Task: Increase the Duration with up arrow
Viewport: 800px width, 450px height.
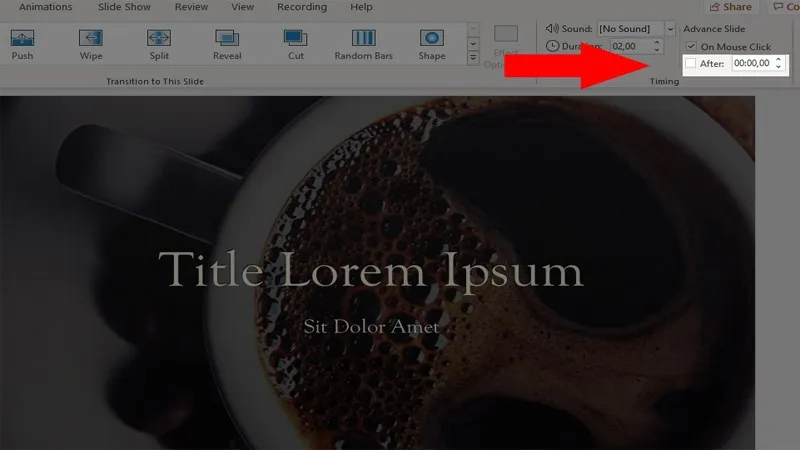Action: pyautogui.click(x=656, y=42)
